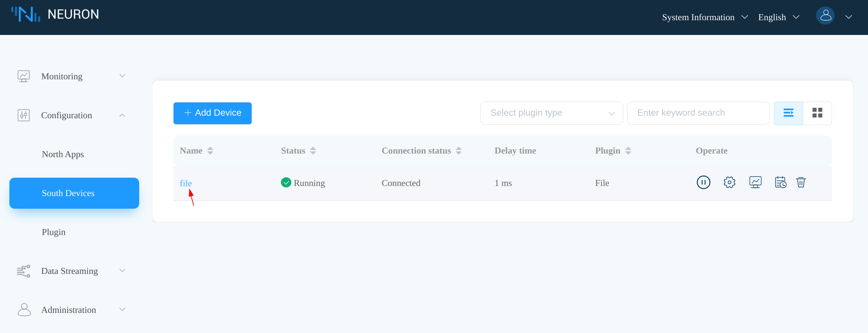
Task: View data statistics for the file device
Action: [781, 182]
